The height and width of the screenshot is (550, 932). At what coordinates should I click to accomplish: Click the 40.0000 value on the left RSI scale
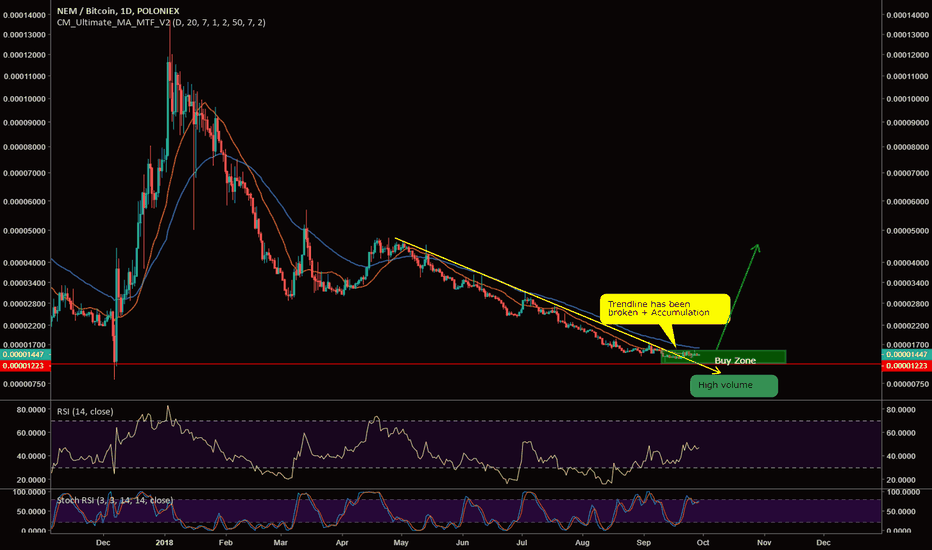(31, 456)
